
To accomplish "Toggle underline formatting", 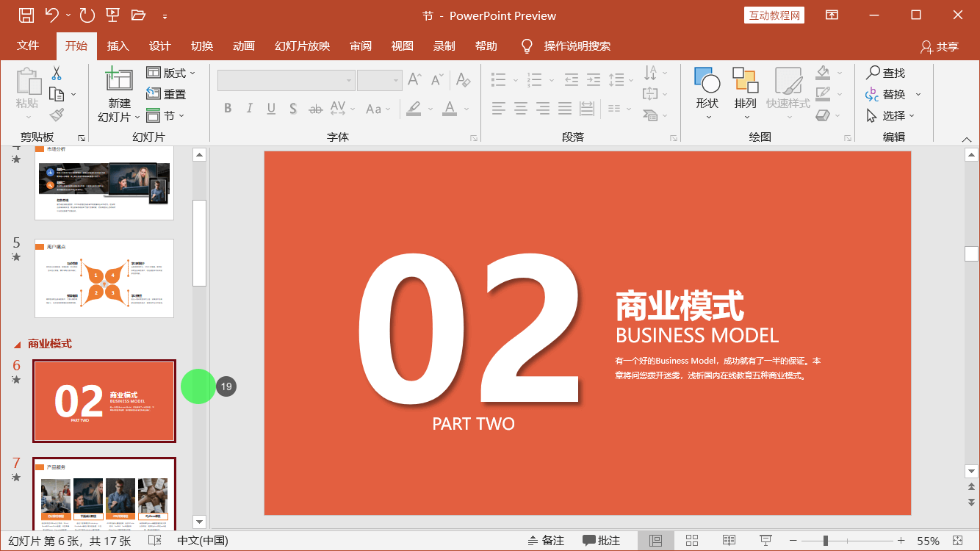I will [x=271, y=109].
